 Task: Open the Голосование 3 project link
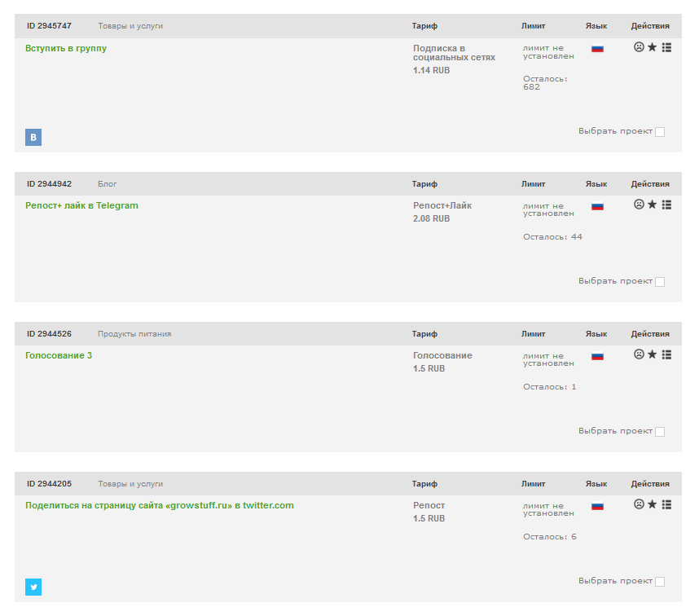tap(59, 355)
